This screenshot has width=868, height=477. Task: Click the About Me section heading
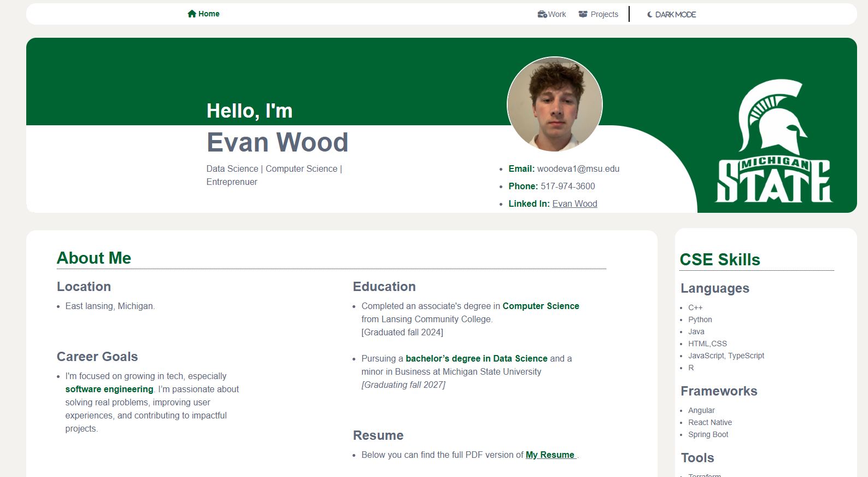point(94,258)
